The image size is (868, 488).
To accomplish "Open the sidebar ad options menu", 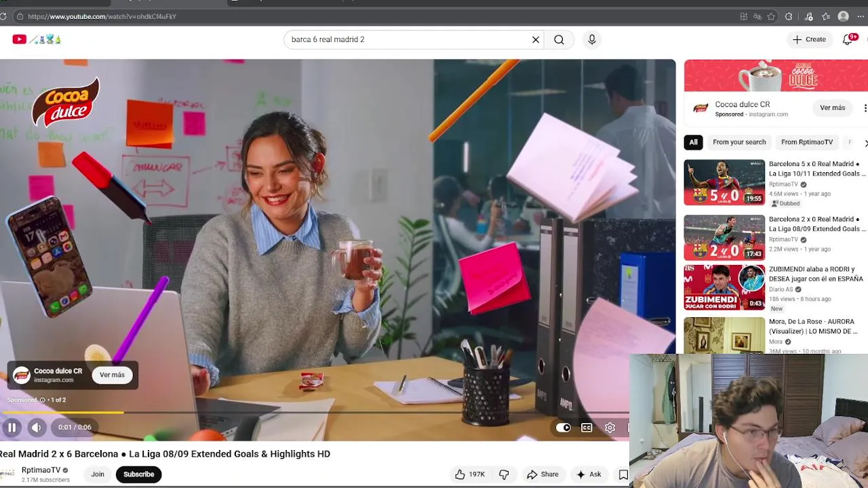I will pos(865,108).
